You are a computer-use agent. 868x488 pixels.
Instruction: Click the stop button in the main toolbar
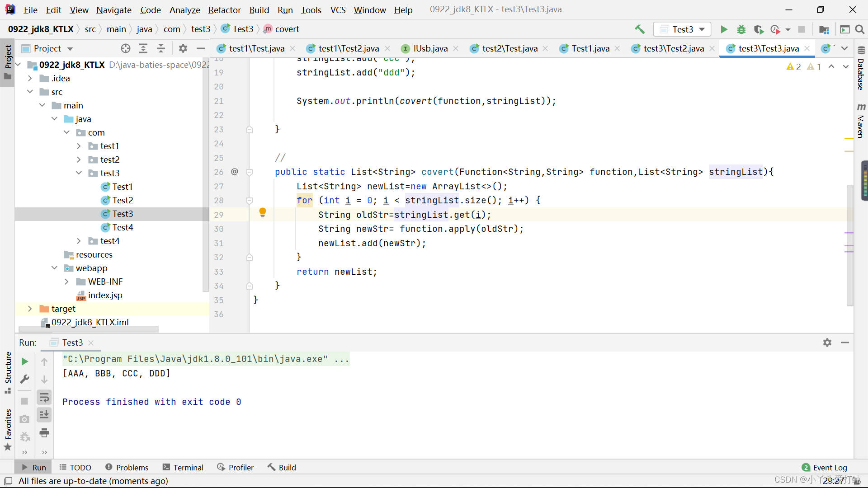[x=802, y=29]
